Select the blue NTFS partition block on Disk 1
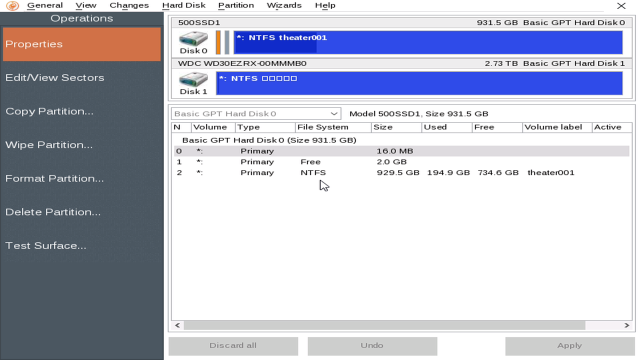 coord(419,83)
